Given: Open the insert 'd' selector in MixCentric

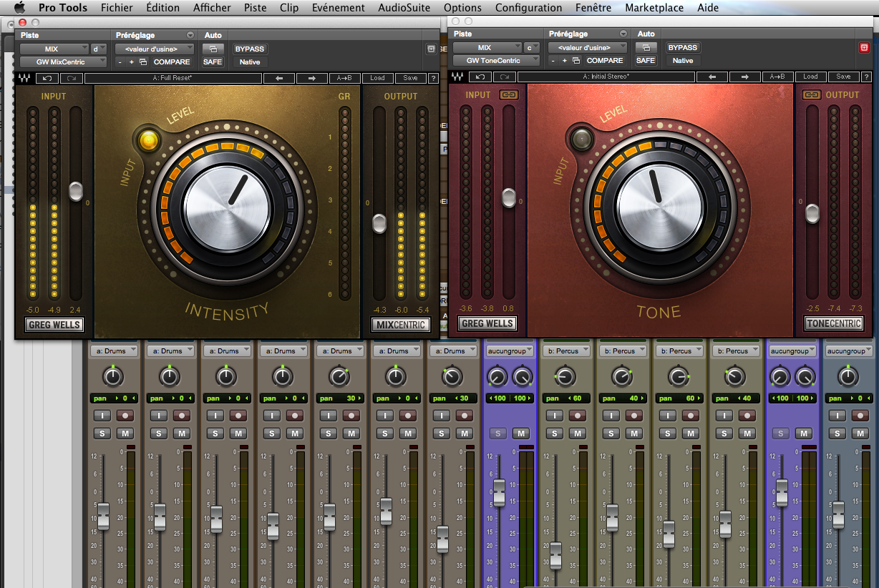Looking at the screenshot, I should tap(99, 49).
